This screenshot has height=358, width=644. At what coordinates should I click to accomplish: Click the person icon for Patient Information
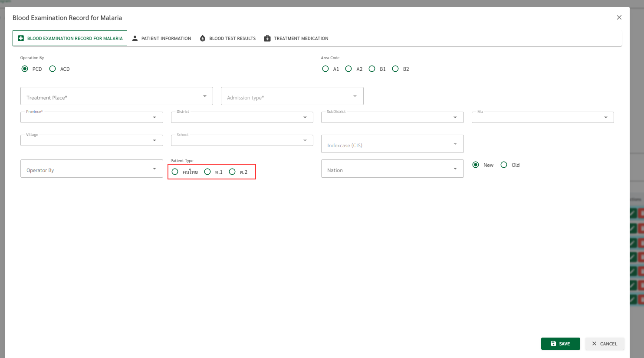pos(135,38)
